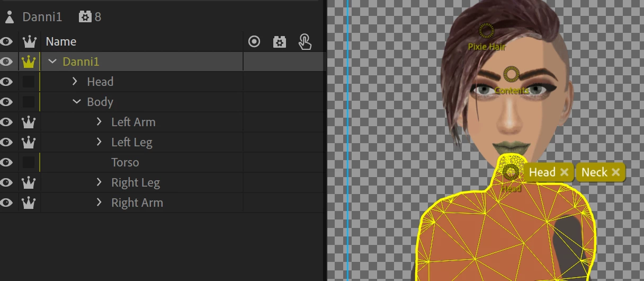The image size is (644, 281).
Task: Hide the Left Arm layer
Action: (x=6, y=122)
